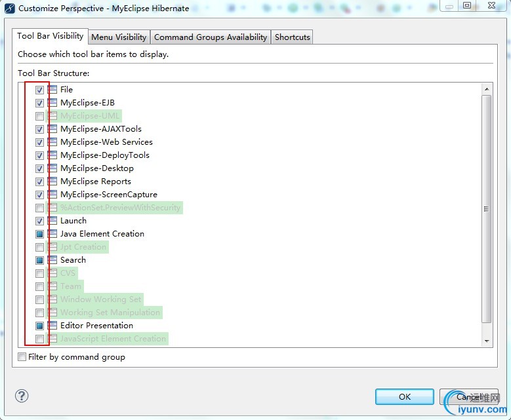
Task: Click the greyed icon beside JavaScript Element Creation
Action: 52,339
